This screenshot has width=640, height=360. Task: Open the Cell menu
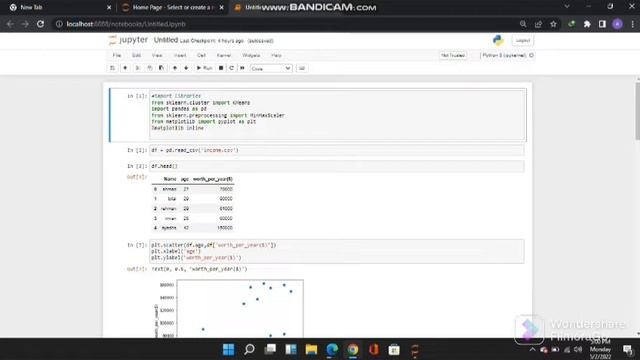tap(201, 55)
